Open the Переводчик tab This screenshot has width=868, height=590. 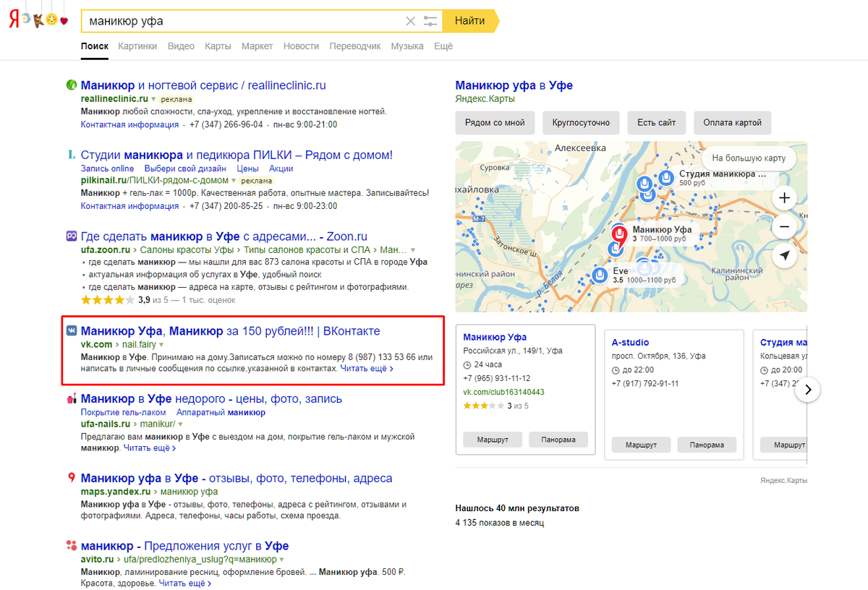click(354, 46)
